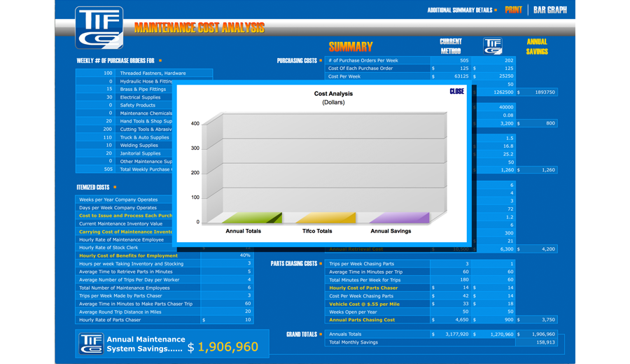Click the TIFCO logo in the summary column header
This screenshot has width=630, height=364.
click(x=493, y=46)
